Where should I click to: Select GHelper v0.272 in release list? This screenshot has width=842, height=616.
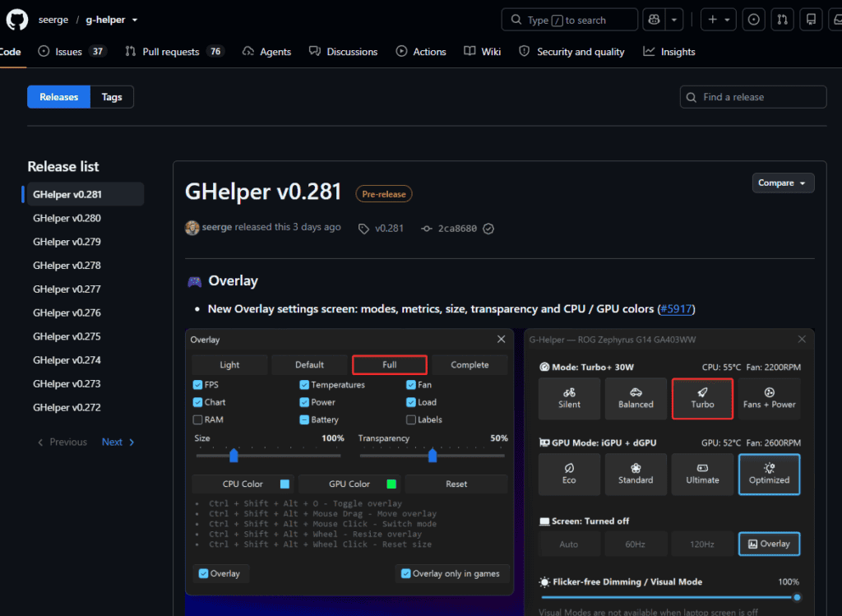[x=67, y=407]
